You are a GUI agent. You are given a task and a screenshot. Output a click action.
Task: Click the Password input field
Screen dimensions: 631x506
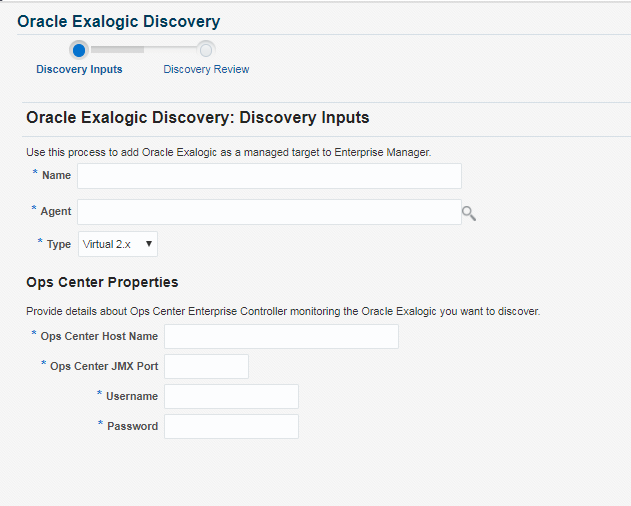tap(231, 426)
